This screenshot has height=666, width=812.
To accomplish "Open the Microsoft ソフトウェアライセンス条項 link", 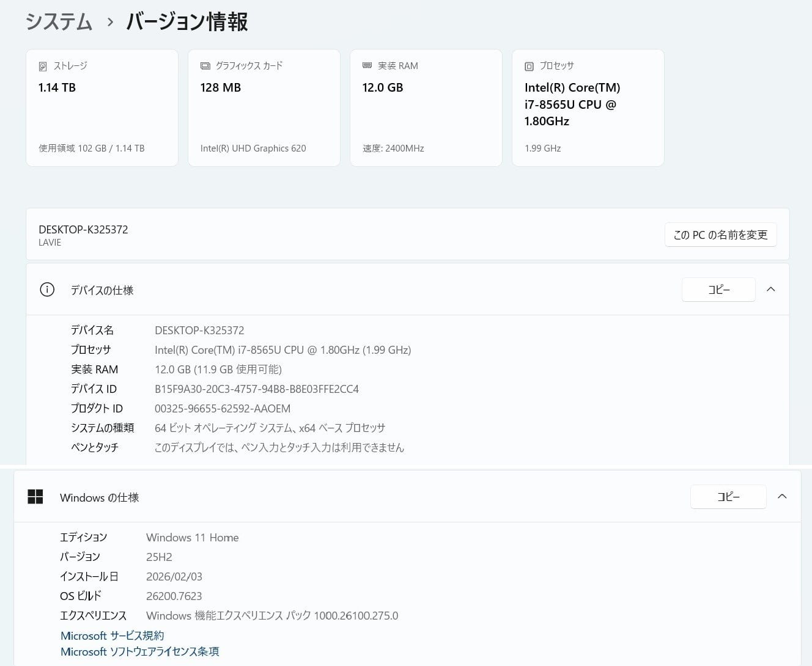I will coord(140,651).
